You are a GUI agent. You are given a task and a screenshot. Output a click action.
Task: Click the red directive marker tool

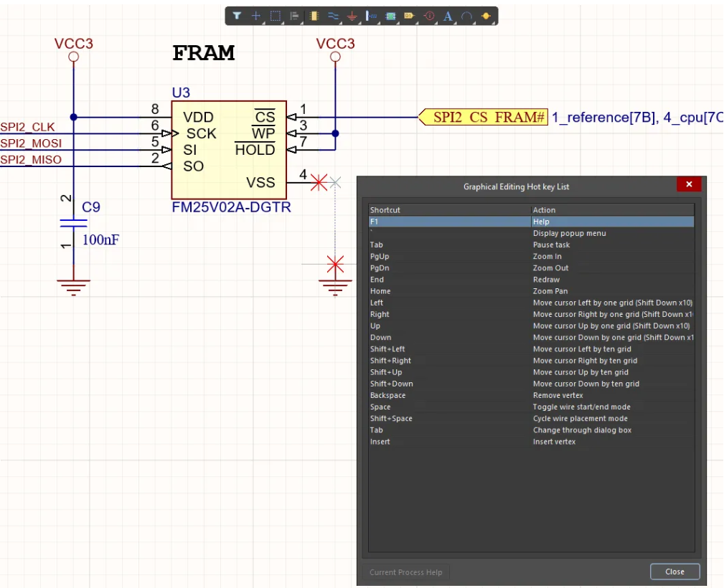tap(429, 16)
